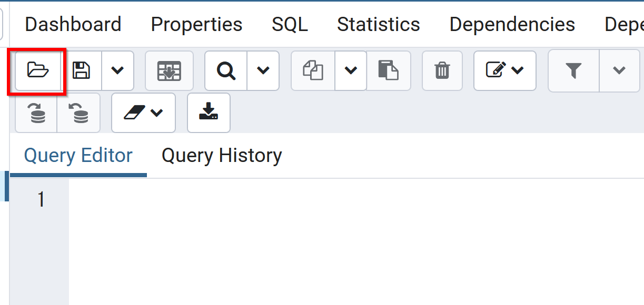Viewport: 644px width, 305px height.
Task: Click the Copy rows icon
Action: click(x=313, y=70)
